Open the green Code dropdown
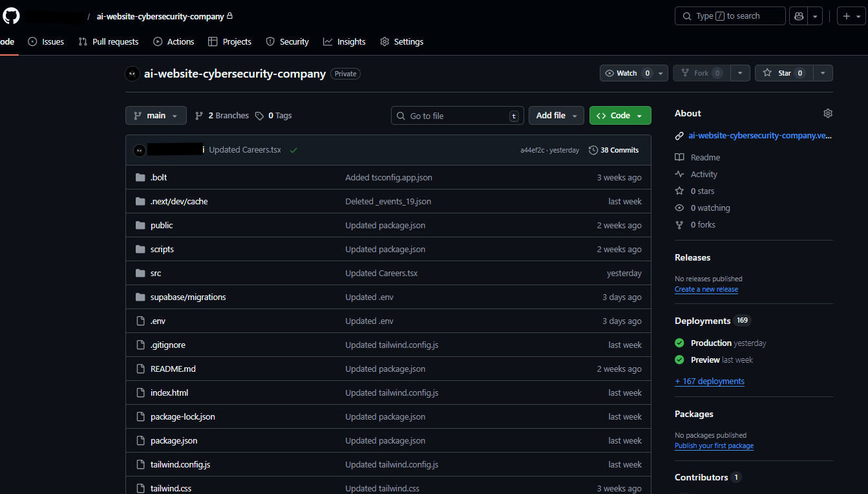This screenshot has width=868, height=494. (620, 115)
